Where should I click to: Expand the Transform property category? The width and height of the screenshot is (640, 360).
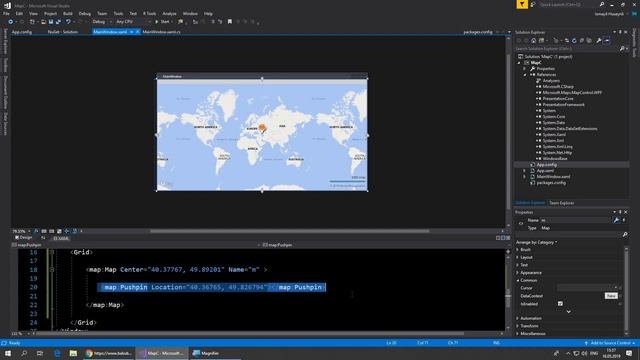coord(518,326)
